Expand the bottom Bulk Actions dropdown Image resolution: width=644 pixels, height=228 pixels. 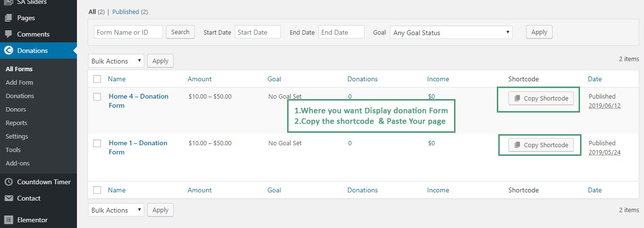[116, 210]
